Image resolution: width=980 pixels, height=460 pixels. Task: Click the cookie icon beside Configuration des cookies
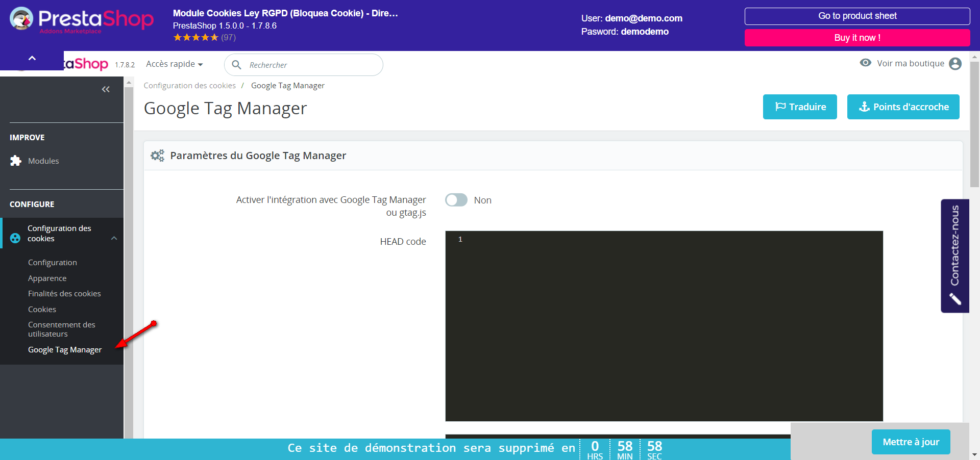tap(15, 238)
